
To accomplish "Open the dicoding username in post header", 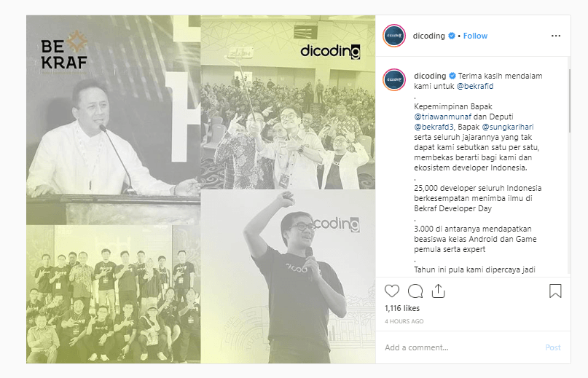I will (x=428, y=36).
